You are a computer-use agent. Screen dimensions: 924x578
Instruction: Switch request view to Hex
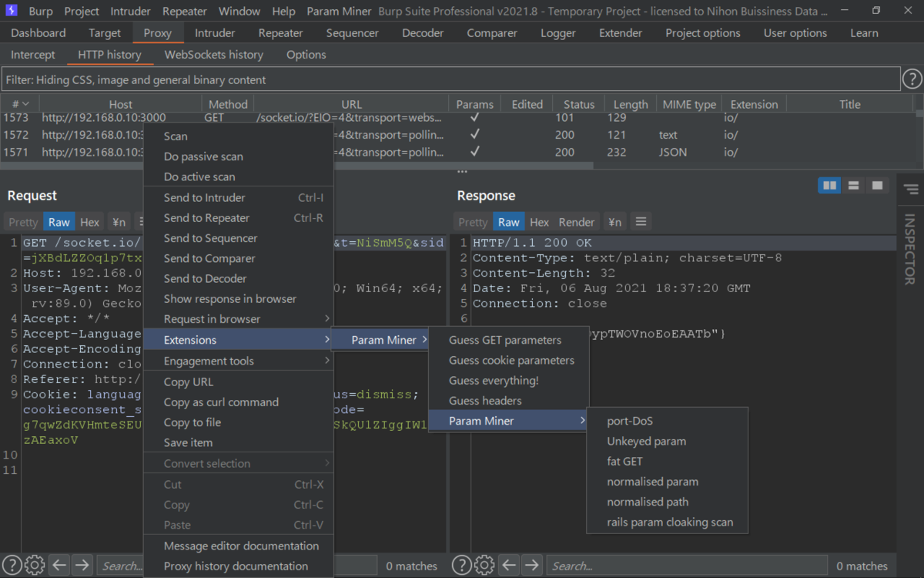point(89,222)
